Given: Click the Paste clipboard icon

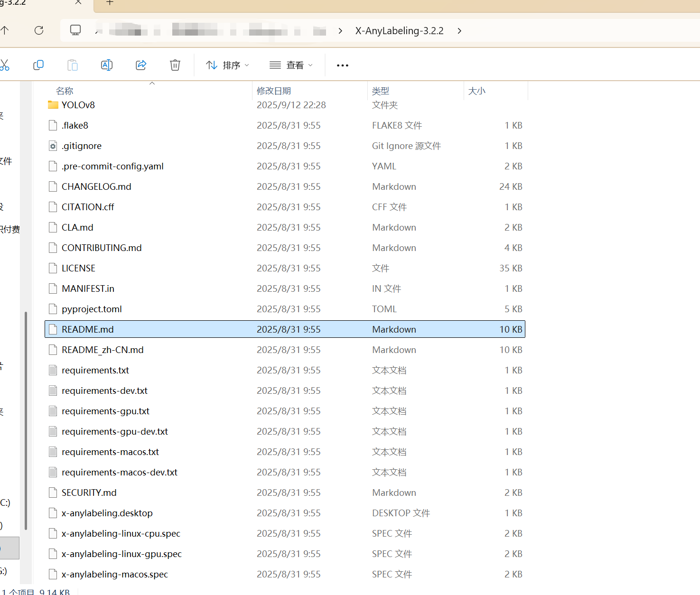Looking at the screenshot, I should click(73, 65).
